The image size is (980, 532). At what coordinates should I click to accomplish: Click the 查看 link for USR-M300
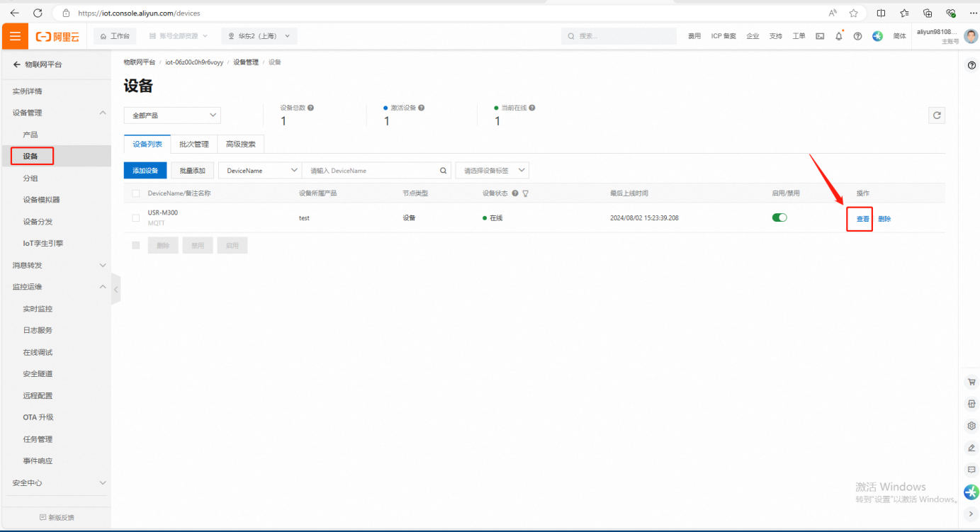point(862,219)
